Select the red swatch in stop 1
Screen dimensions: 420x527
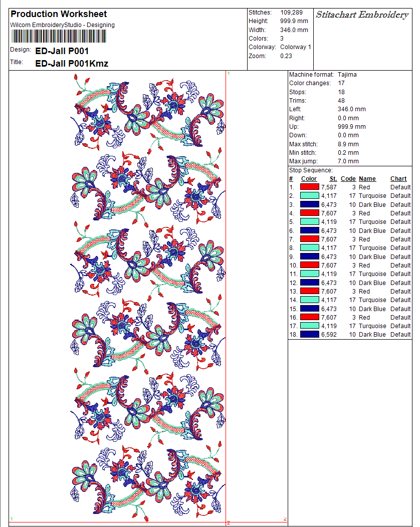click(x=309, y=187)
